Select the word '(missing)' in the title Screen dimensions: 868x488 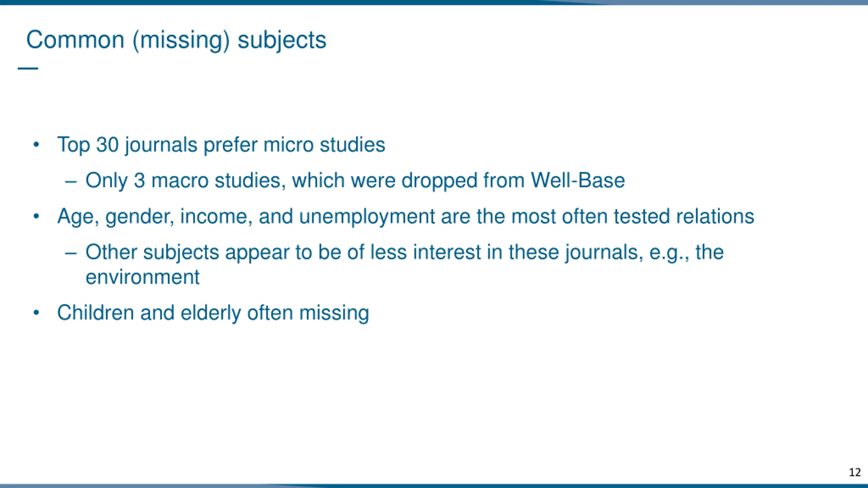coord(181,41)
